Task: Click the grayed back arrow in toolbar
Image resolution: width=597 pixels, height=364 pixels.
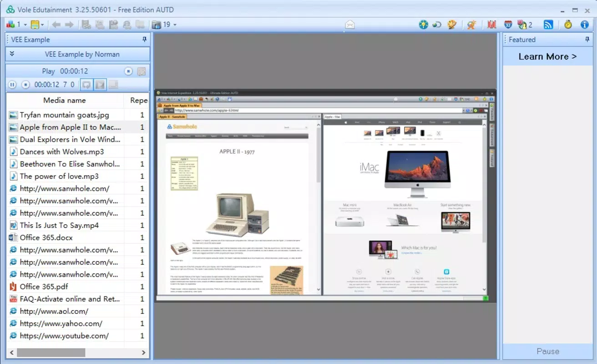Action: [56, 25]
